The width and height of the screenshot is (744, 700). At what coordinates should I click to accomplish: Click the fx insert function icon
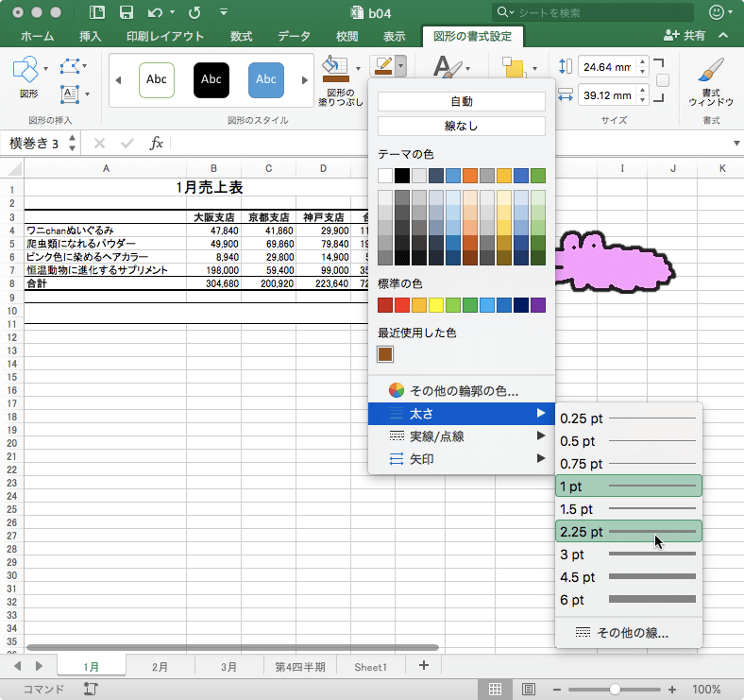156,143
